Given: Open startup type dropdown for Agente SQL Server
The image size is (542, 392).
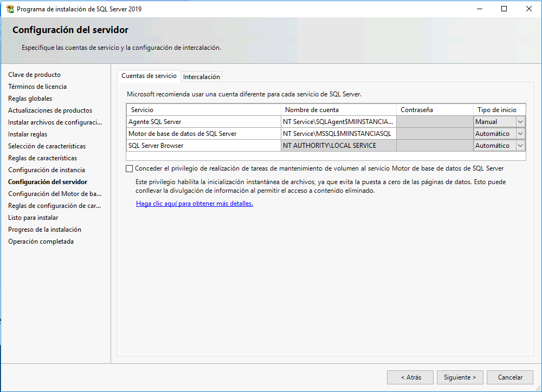Looking at the screenshot, I should [520, 122].
